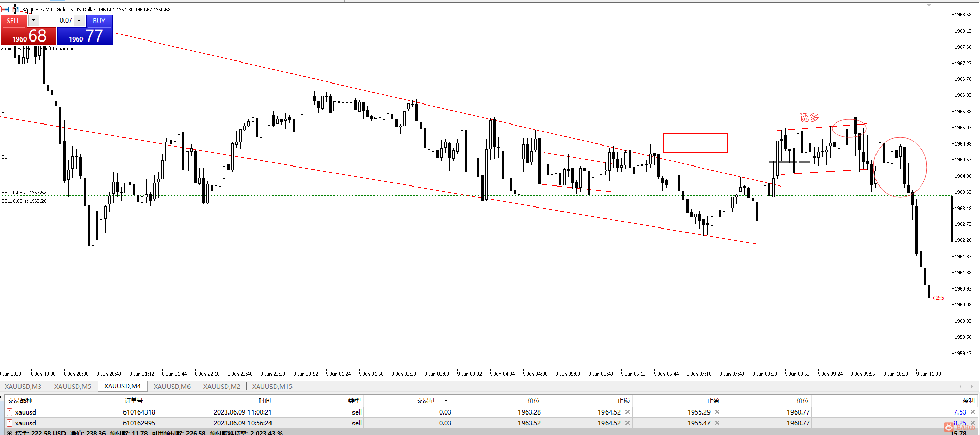Switch to the XAUUSD,M15 chart tab

(x=272, y=386)
